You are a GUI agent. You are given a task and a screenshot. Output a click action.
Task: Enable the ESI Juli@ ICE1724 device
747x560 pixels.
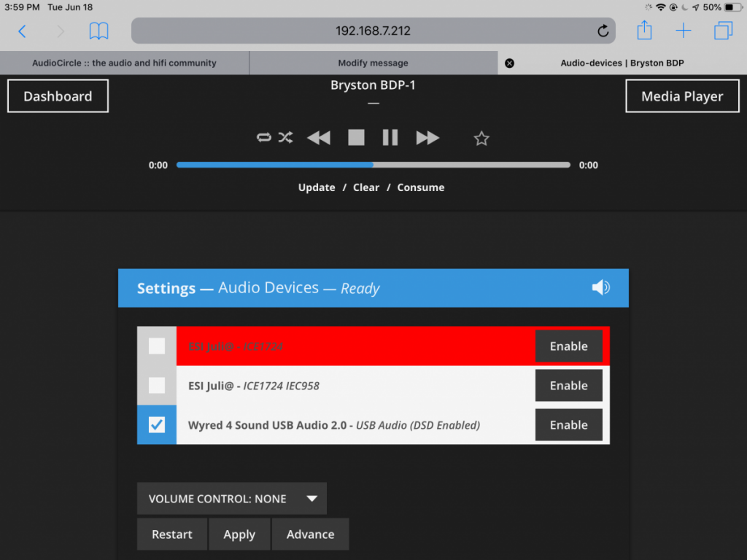tap(568, 346)
